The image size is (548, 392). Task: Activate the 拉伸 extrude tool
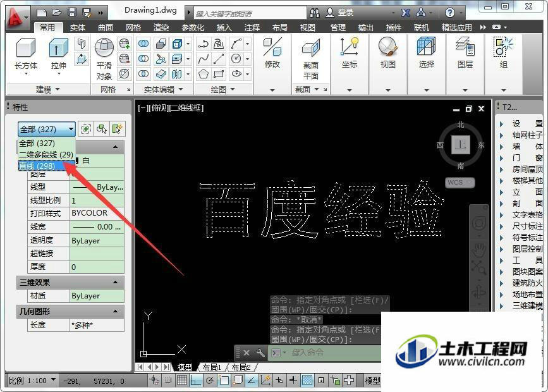pyautogui.click(x=58, y=55)
